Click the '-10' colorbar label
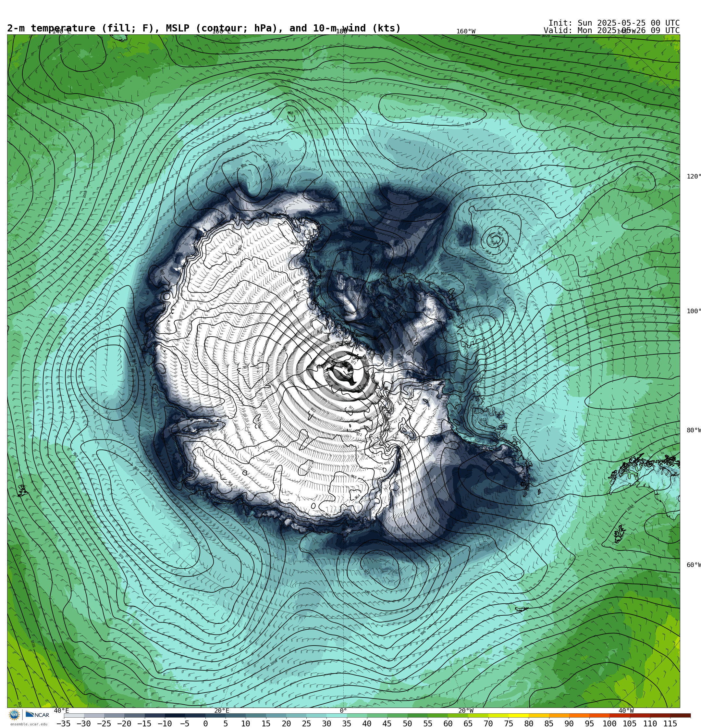 click(165, 723)
